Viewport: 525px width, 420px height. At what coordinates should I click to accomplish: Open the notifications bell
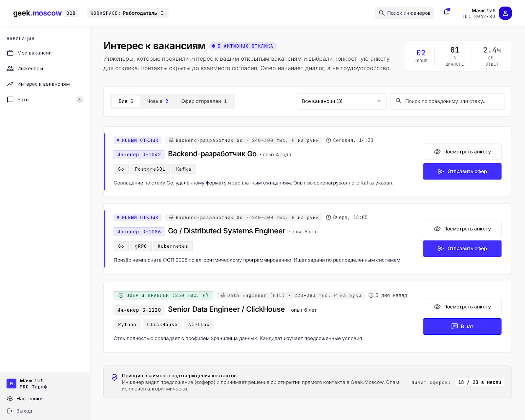(x=446, y=12)
